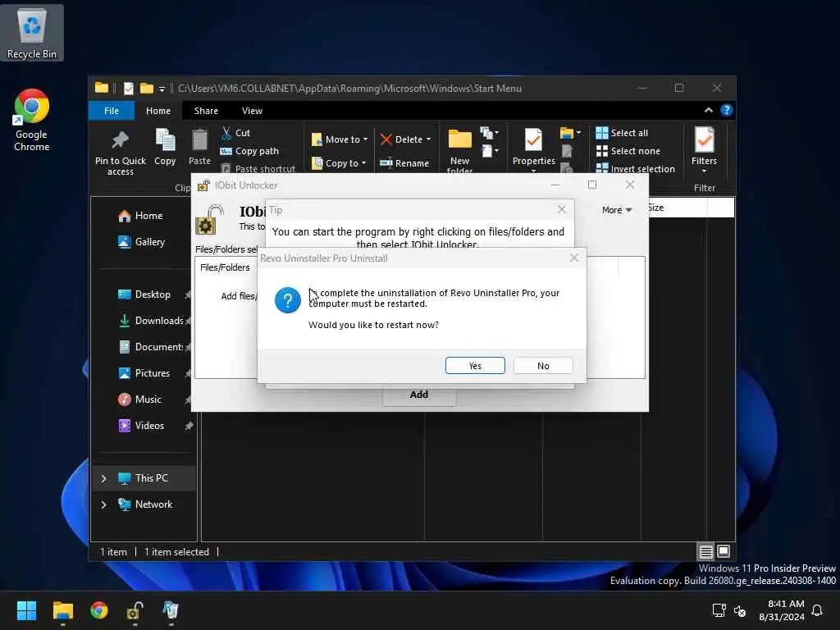Switch to Home ribbon tab

pos(158,111)
